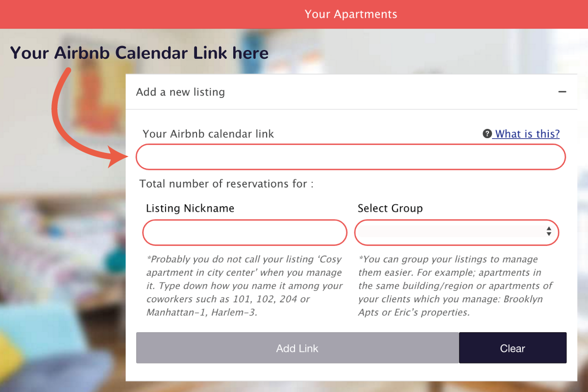This screenshot has width=588, height=392.
Task: Click the "Your Airbnb Calendar Link here" heading
Action: click(x=139, y=53)
